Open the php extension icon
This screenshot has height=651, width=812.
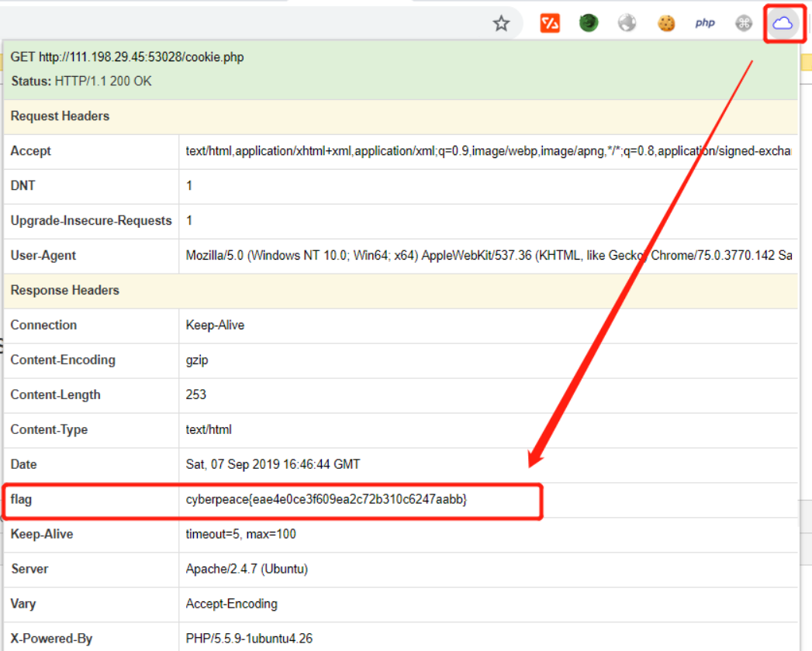(705, 22)
